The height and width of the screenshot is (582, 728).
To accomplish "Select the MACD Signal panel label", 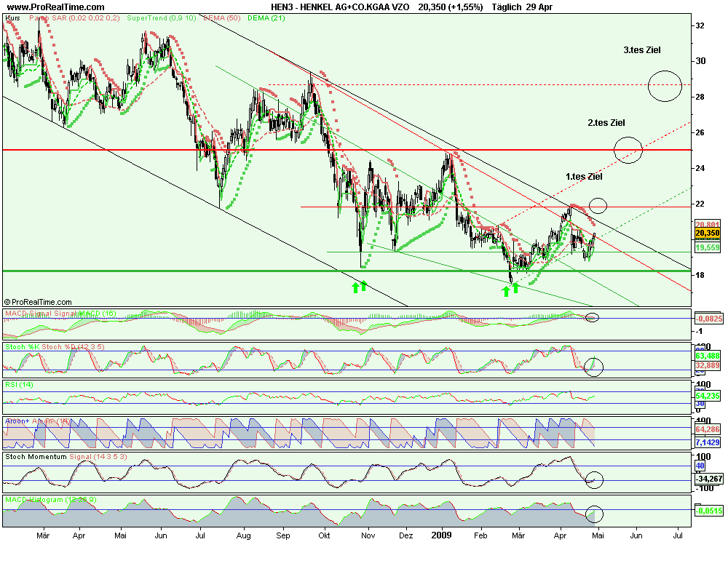I will (60, 314).
